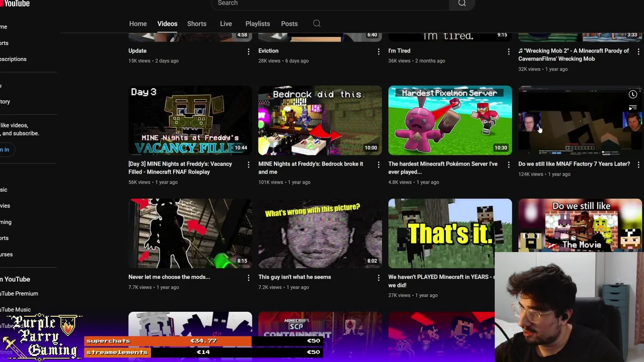Screen dimensions: 644x362
Task: Open the Day 3 Vacancy Filled thumbnail
Action: (190, 120)
